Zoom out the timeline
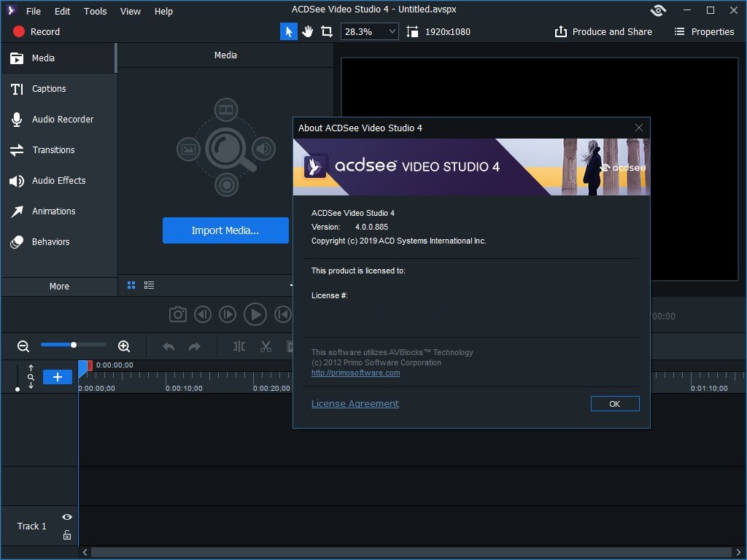 (23, 346)
